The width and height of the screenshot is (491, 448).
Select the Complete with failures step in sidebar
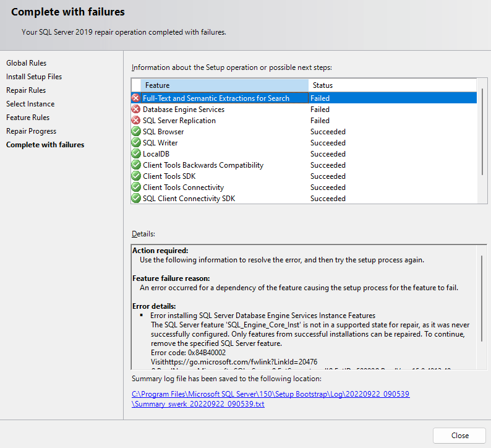coord(45,145)
